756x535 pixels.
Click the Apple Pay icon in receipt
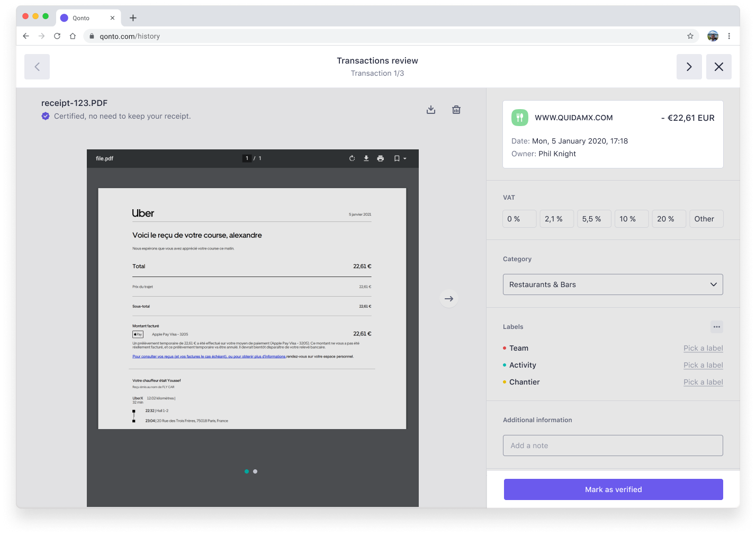(138, 334)
